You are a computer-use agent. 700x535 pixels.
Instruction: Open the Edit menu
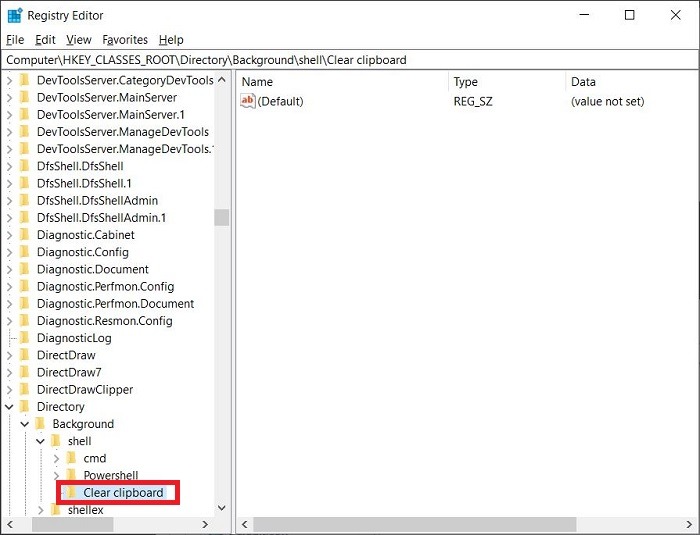click(x=45, y=40)
